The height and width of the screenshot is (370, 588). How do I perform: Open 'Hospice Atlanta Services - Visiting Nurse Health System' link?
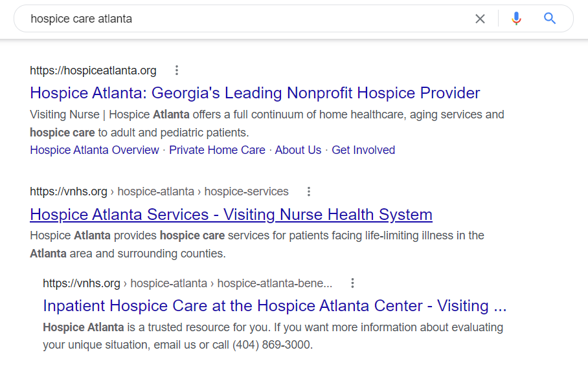231,215
